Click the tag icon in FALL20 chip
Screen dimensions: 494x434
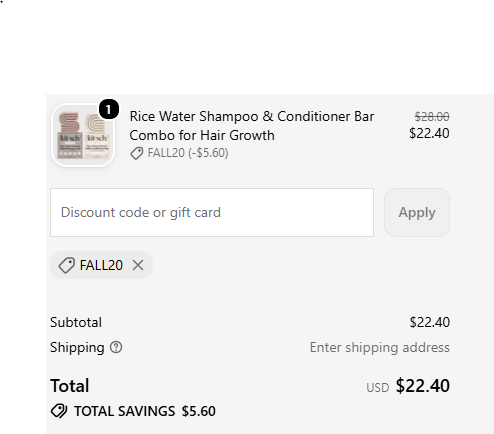pos(66,265)
